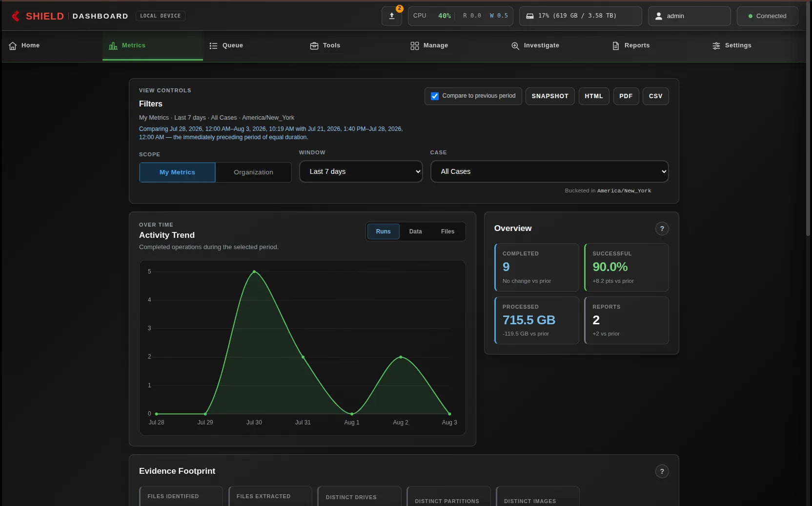Click the REPORTS 2 overview card
812x506 pixels.
tap(626, 320)
